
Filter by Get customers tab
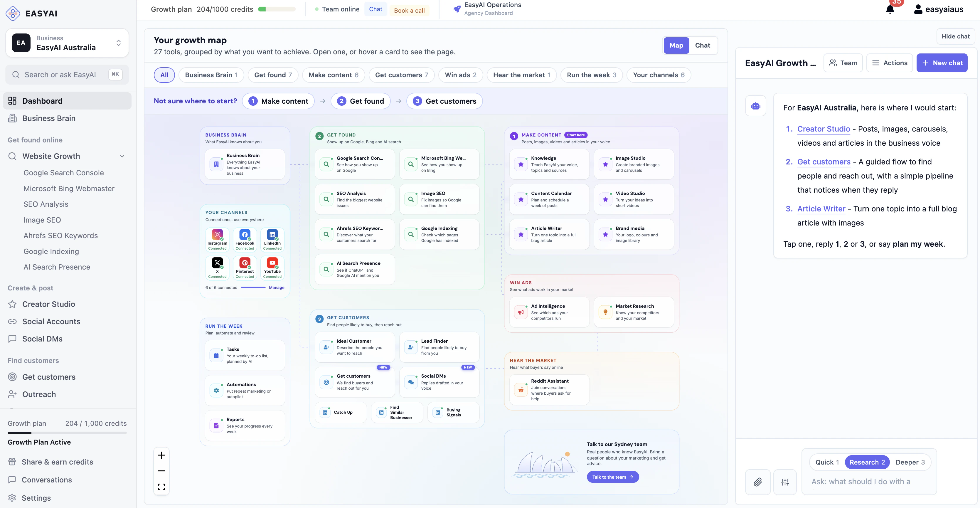coord(401,75)
